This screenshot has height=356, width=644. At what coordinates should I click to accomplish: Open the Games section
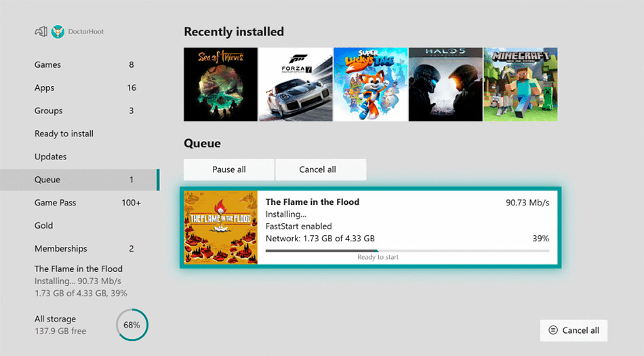[80, 64]
